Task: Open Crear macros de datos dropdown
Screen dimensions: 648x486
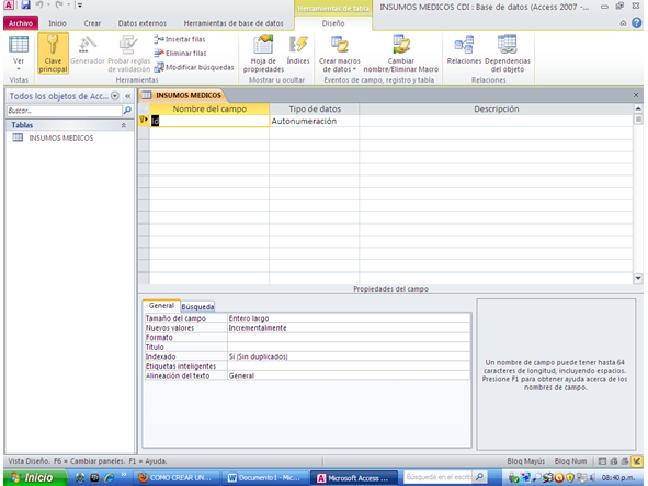Action: pyautogui.click(x=339, y=54)
